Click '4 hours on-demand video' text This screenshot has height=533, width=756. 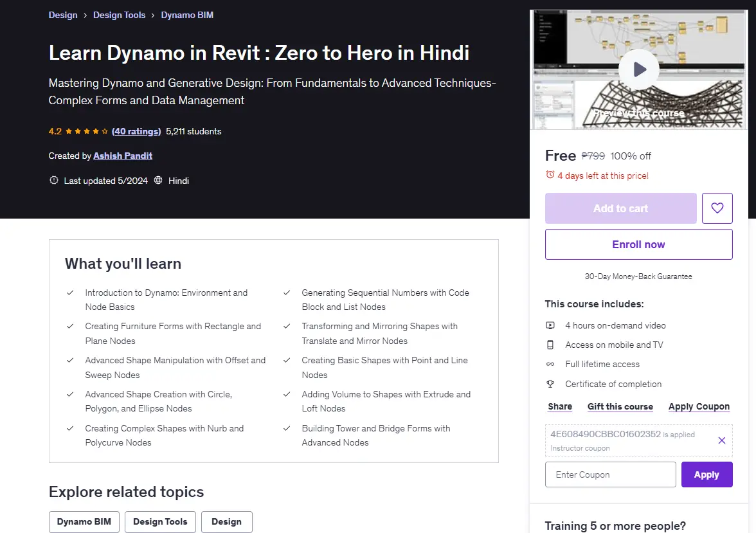coord(615,325)
